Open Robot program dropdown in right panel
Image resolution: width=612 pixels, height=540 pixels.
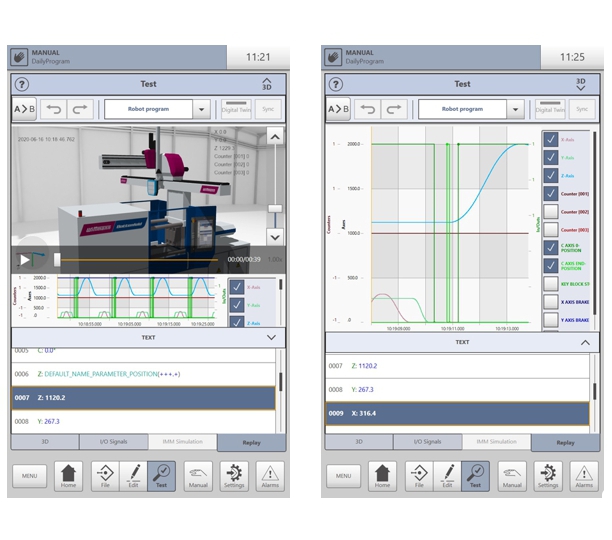[515, 109]
